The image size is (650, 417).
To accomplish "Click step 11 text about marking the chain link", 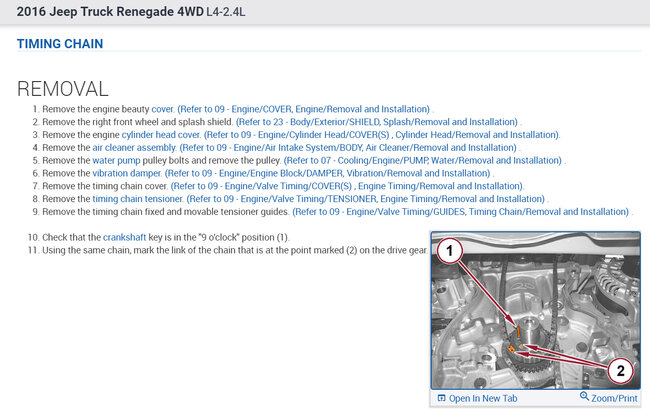I will [x=235, y=250].
